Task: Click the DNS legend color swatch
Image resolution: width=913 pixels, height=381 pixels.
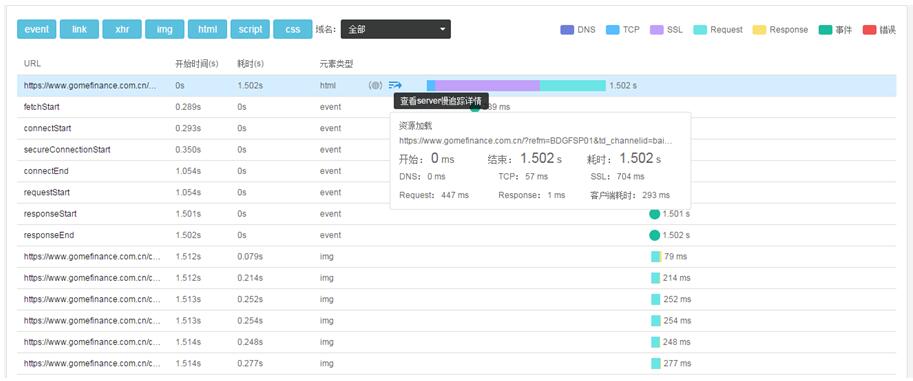Action: pos(567,30)
